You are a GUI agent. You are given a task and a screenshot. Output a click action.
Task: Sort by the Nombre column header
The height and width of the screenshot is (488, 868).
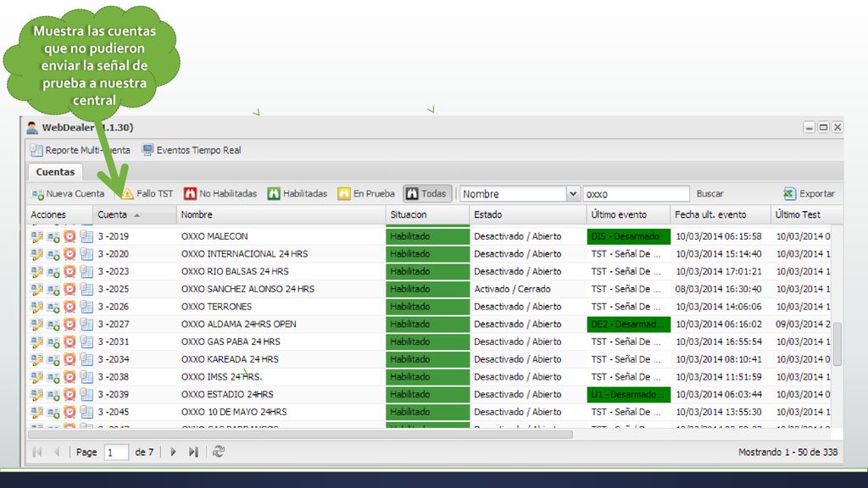[x=281, y=214]
